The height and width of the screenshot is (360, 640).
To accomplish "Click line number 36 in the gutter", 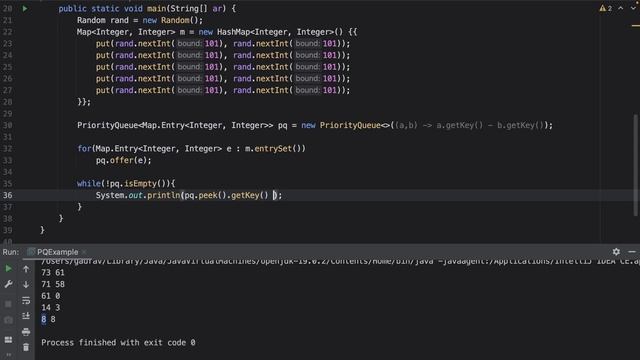I will click(8, 195).
